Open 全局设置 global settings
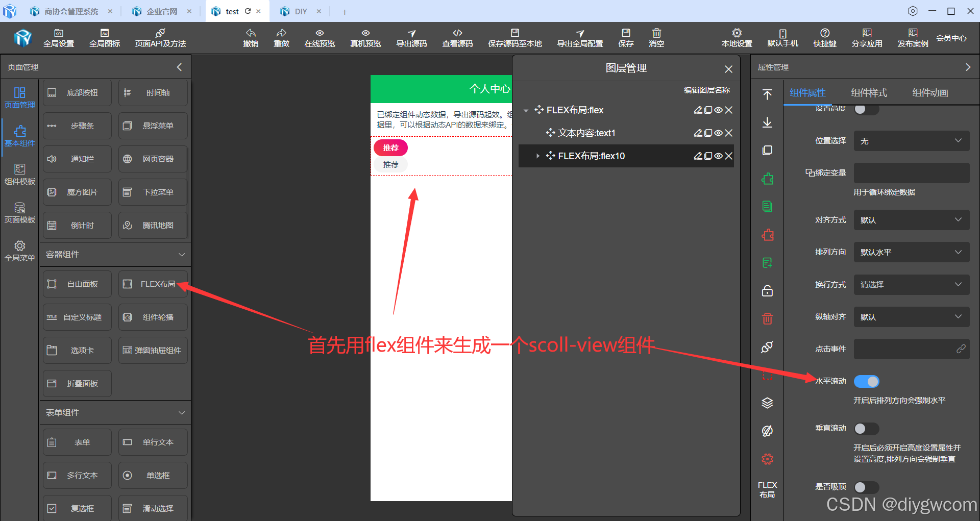The image size is (980, 521). click(x=59, y=38)
